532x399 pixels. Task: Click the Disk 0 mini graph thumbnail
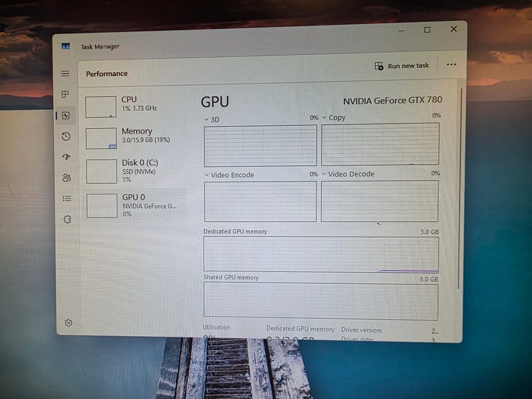click(101, 171)
